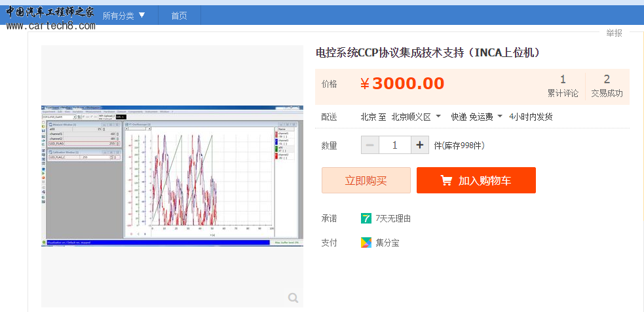
Task: Click the shopping cart icon
Action: coord(446,180)
